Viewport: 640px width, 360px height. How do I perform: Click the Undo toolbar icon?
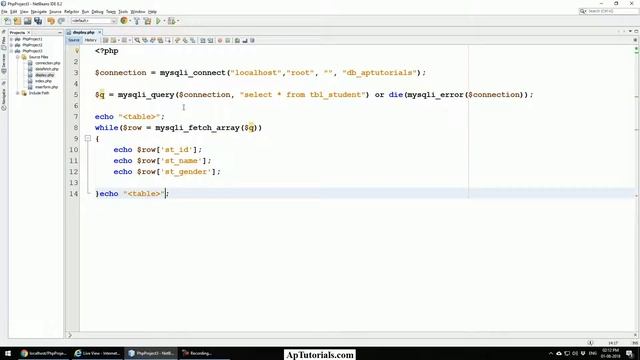pos(51,21)
